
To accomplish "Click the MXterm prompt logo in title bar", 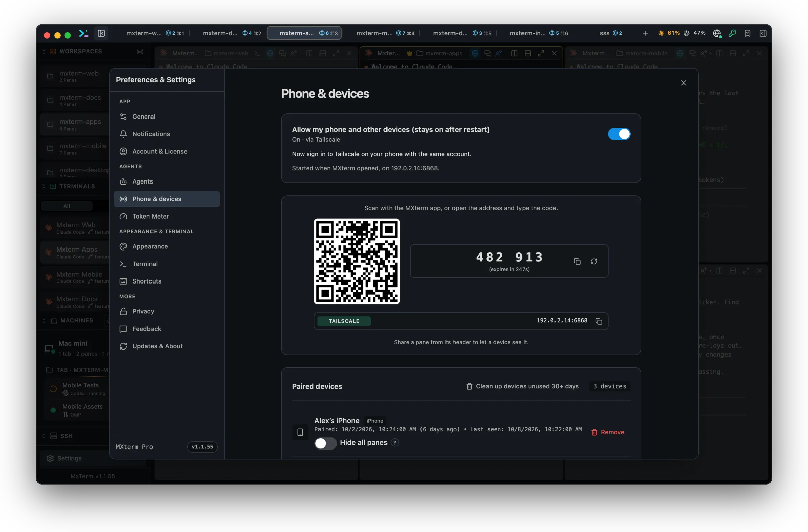I will pos(83,33).
